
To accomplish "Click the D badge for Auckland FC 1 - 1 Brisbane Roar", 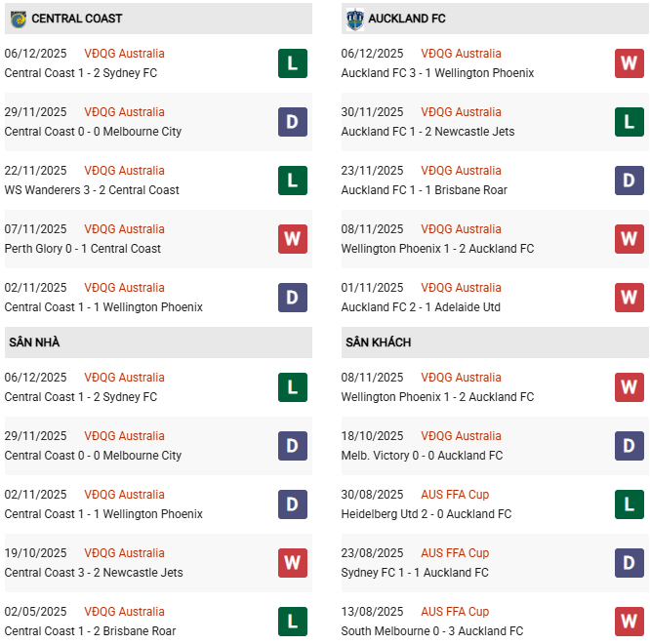I will 629,181.
